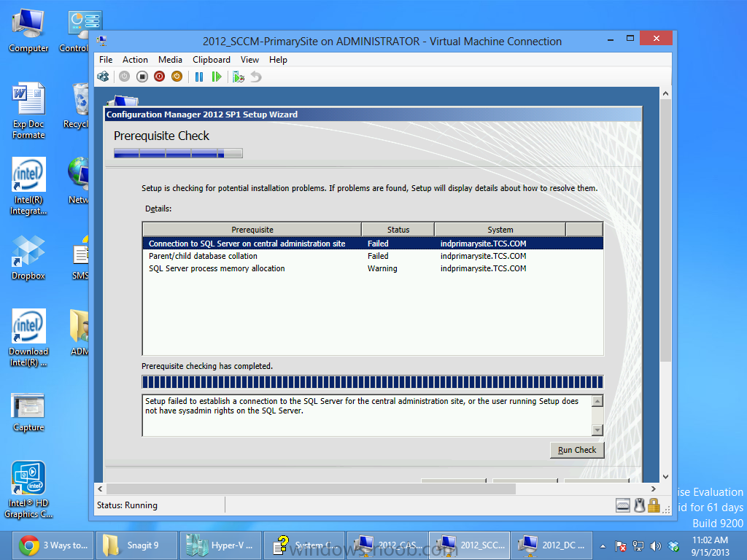Reset the VM with the green play icon
Screen dimensions: 747x560
(x=217, y=77)
